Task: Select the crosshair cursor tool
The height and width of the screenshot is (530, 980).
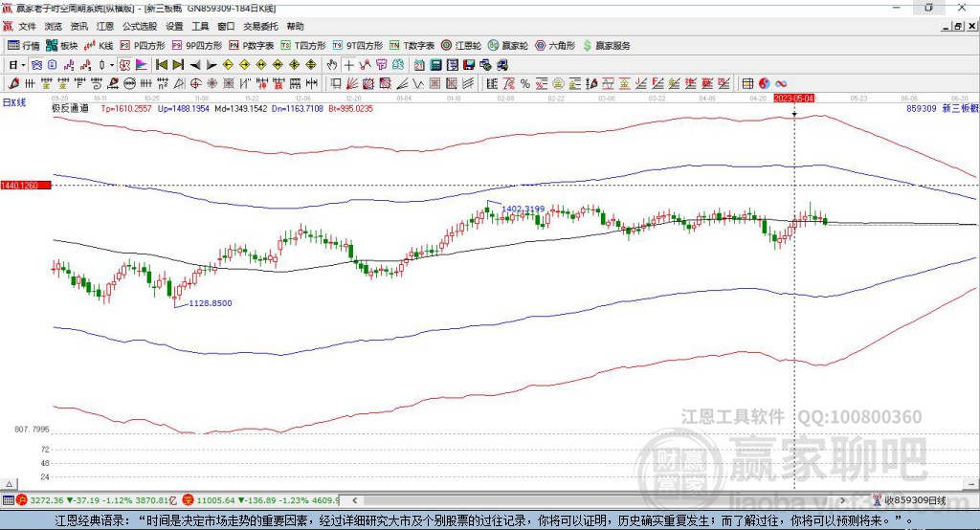Action: [x=349, y=64]
